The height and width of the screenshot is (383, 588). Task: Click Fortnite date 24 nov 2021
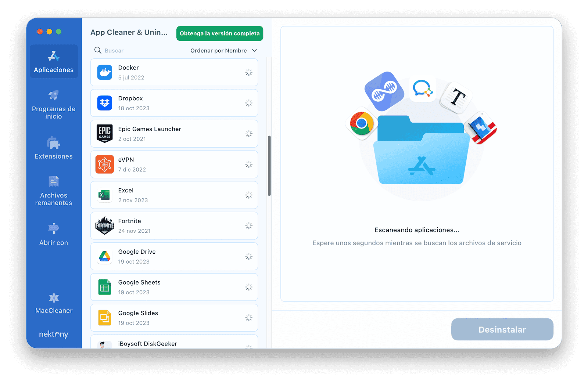click(x=135, y=231)
